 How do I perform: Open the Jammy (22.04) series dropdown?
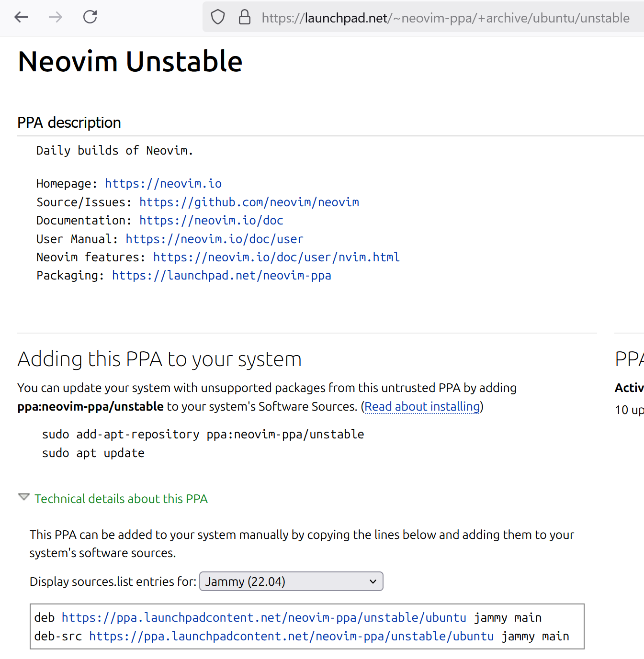(291, 581)
